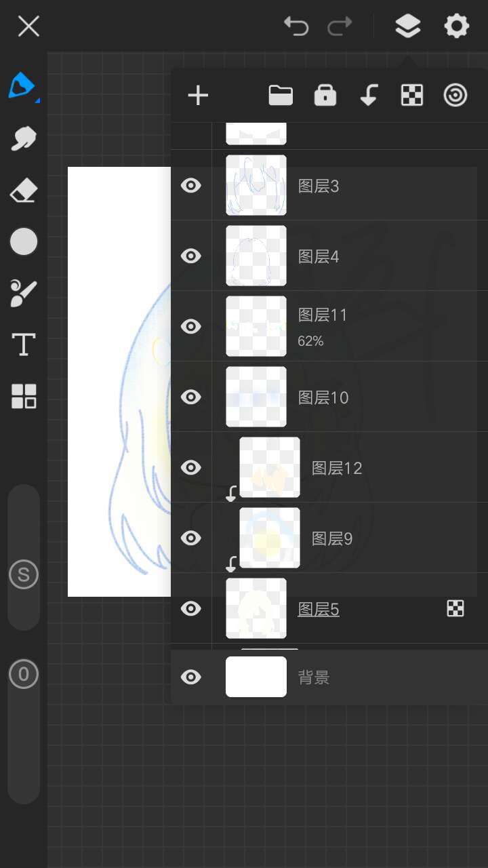Toggle visibility of 图层11 layer
488x868 pixels.
click(191, 326)
